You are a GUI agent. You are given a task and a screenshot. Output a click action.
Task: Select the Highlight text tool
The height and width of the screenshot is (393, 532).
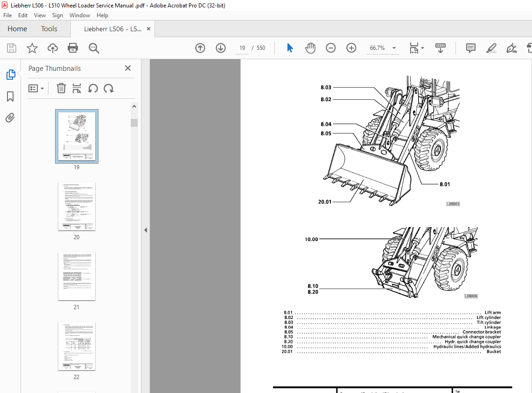[x=491, y=48]
